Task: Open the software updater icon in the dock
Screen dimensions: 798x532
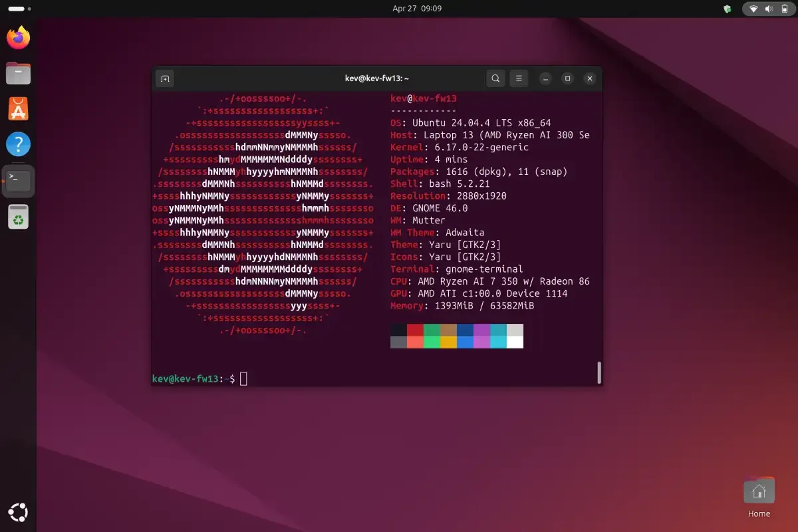Action: pos(18,215)
